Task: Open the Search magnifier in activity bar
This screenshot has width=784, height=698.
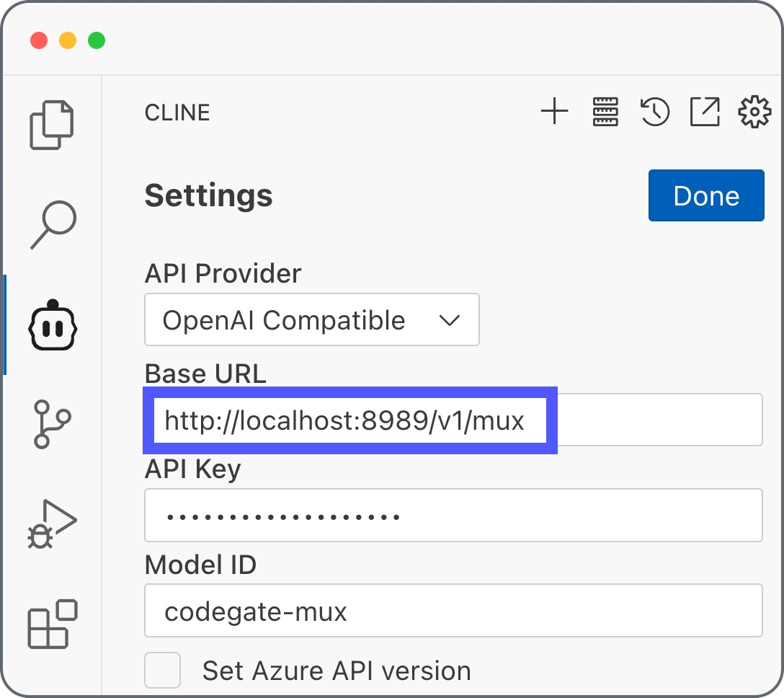Action: (53, 225)
